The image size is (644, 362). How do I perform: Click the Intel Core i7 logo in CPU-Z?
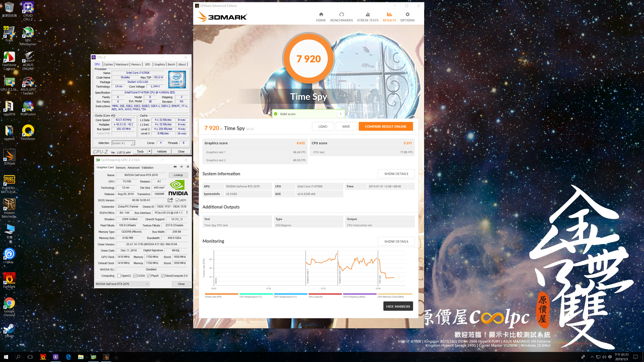tap(177, 79)
